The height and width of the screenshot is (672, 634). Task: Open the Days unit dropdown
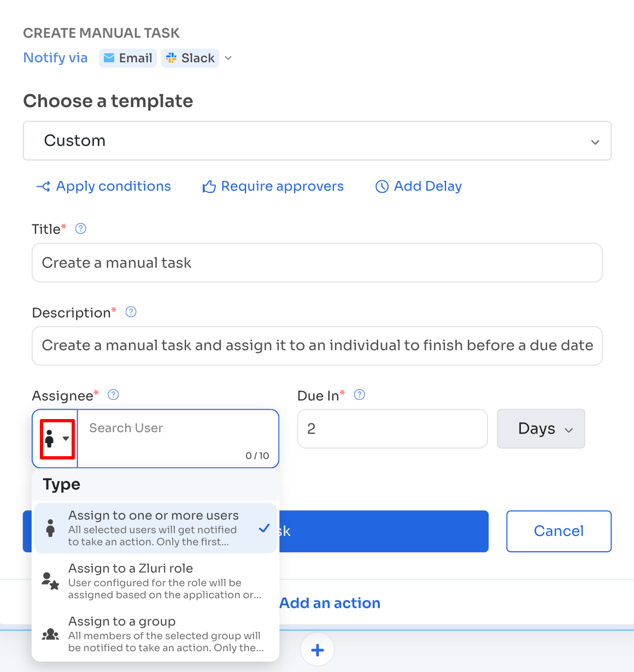[x=541, y=429]
